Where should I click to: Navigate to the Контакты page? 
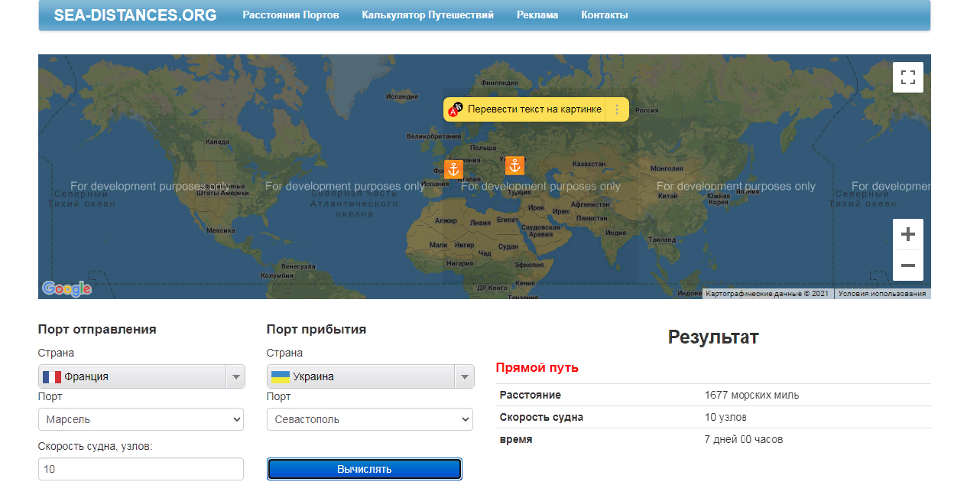[x=604, y=15]
